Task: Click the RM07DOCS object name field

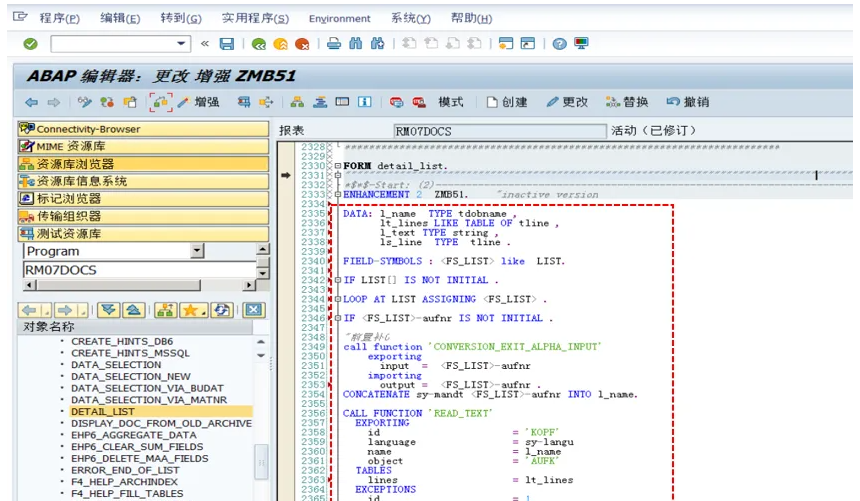Action: 139,270
